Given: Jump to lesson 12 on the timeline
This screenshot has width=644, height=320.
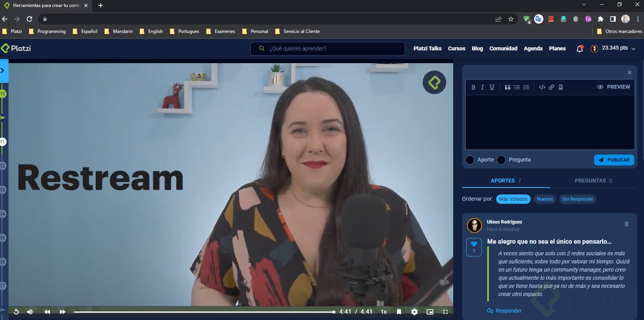Looking at the screenshot, I should 3,166.
